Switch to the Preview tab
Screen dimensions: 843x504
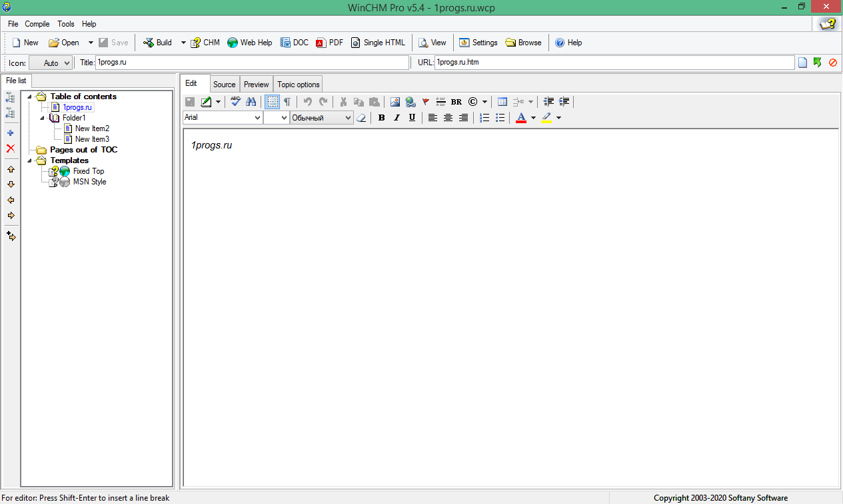[257, 85]
